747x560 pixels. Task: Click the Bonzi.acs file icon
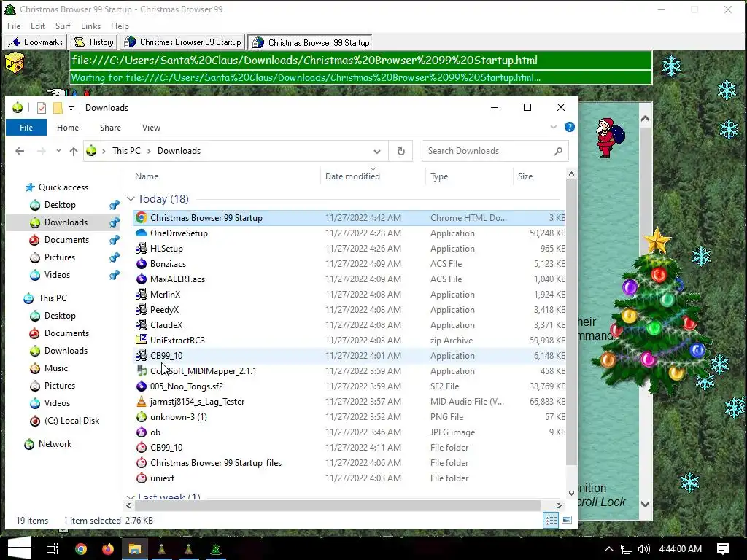pos(141,264)
